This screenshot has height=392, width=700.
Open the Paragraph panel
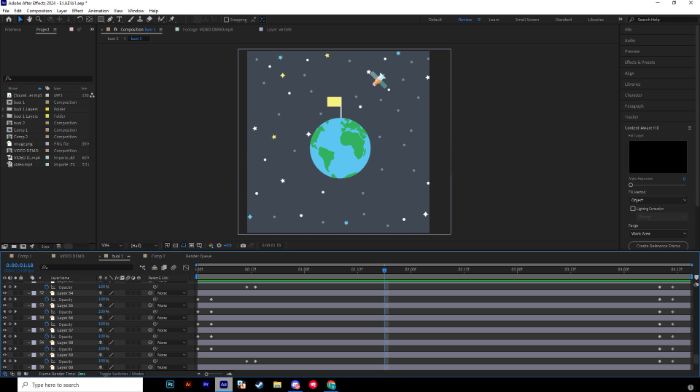[634, 106]
